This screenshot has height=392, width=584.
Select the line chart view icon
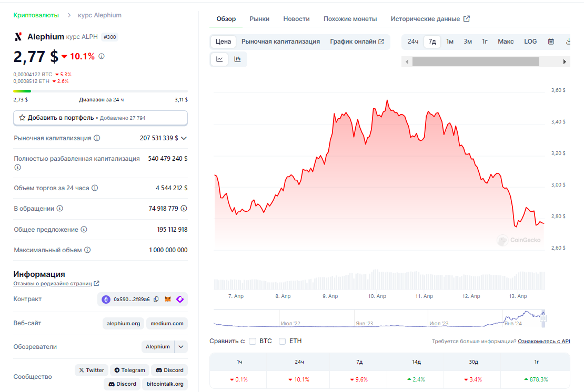click(x=219, y=59)
